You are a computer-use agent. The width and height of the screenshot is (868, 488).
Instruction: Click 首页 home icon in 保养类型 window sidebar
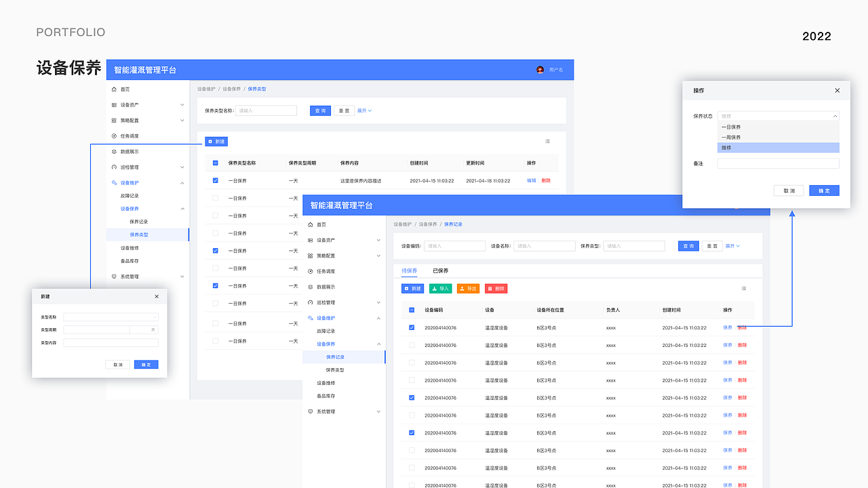pos(114,89)
